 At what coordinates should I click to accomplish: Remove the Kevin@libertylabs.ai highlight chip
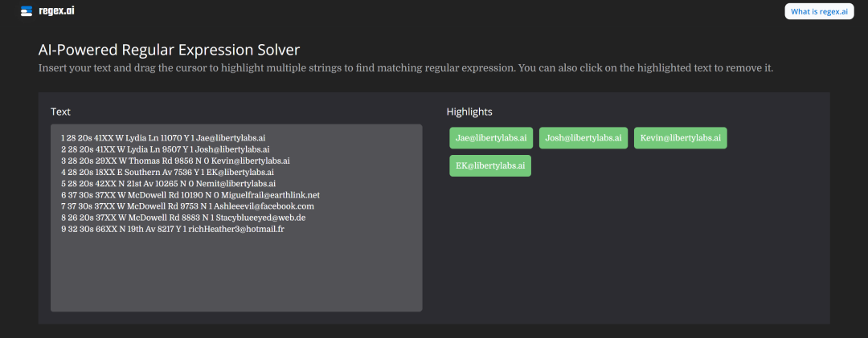(x=680, y=138)
